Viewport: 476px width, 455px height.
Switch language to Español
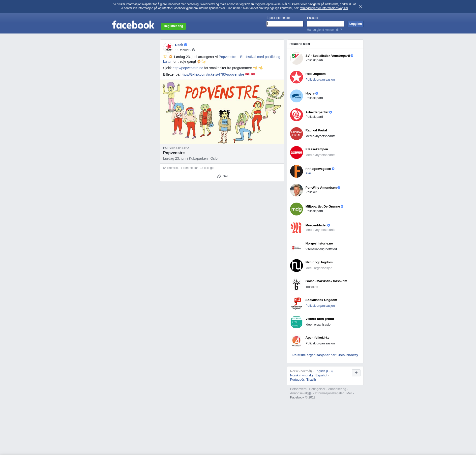pos(321,375)
